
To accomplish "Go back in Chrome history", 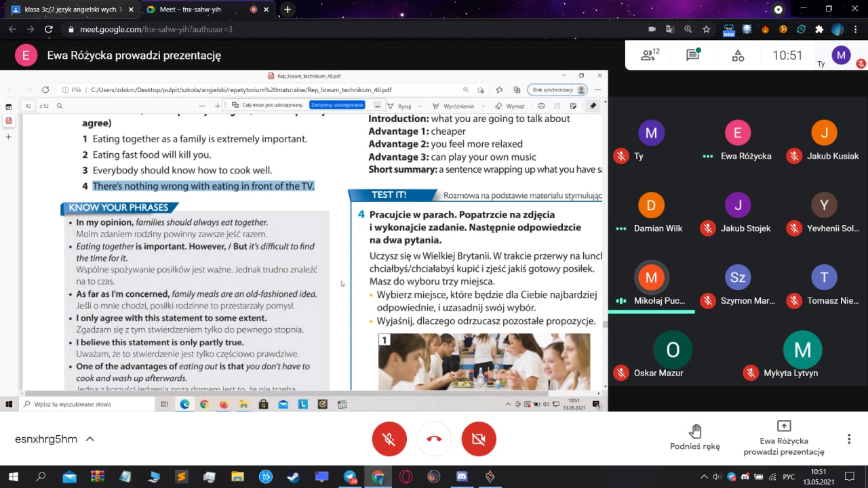I will coord(12,29).
